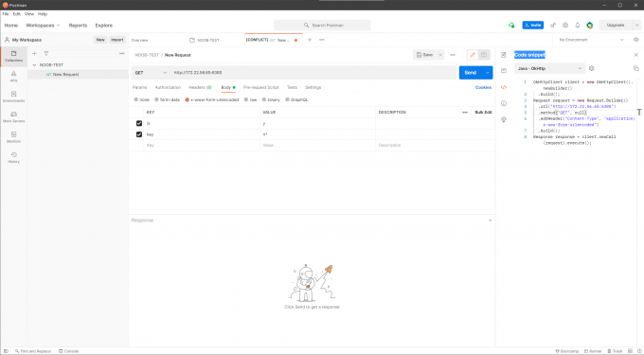This screenshot has width=644, height=355.
Task: Click Bulk Edit in the body table
Action: pyautogui.click(x=483, y=112)
